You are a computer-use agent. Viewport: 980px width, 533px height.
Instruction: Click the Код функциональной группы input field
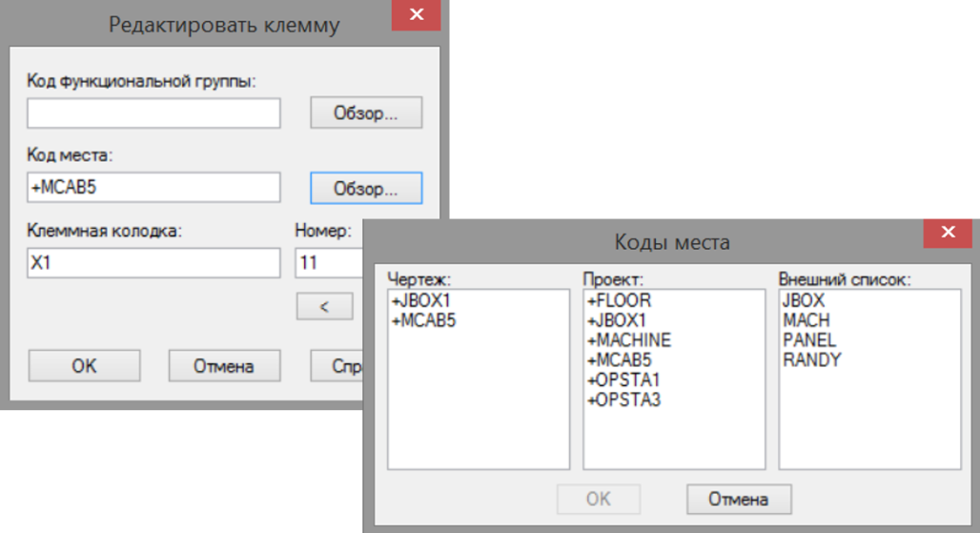point(153,113)
